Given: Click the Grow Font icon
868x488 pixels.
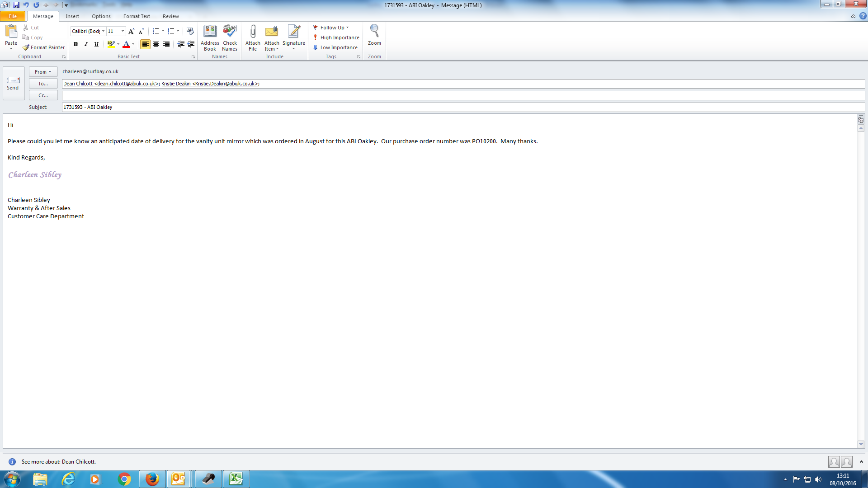Looking at the screenshot, I should [131, 31].
